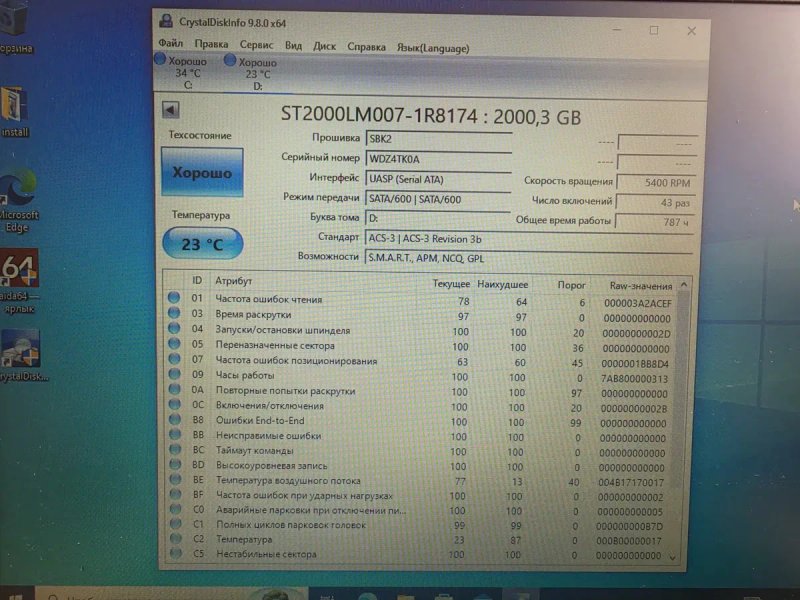The width and height of the screenshot is (800, 600).
Task: Open the Правка menu
Action: [211, 44]
